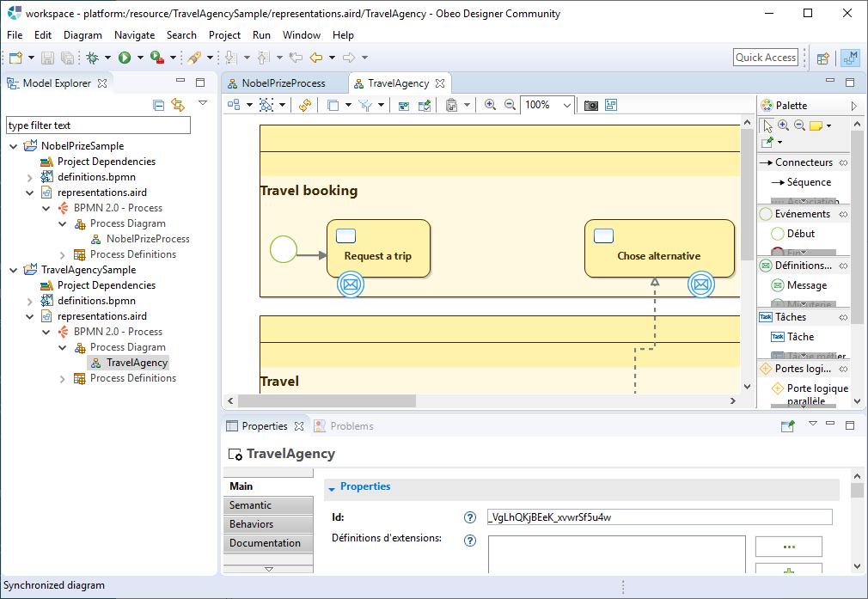Switch to the Problems tab
868x599 pixels.
tap(344, 426)
